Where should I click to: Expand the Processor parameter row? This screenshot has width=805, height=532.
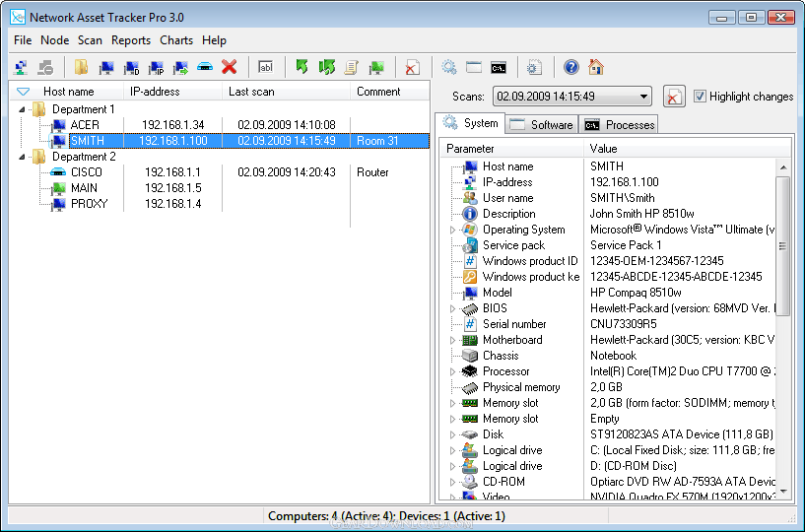point(452,371)
